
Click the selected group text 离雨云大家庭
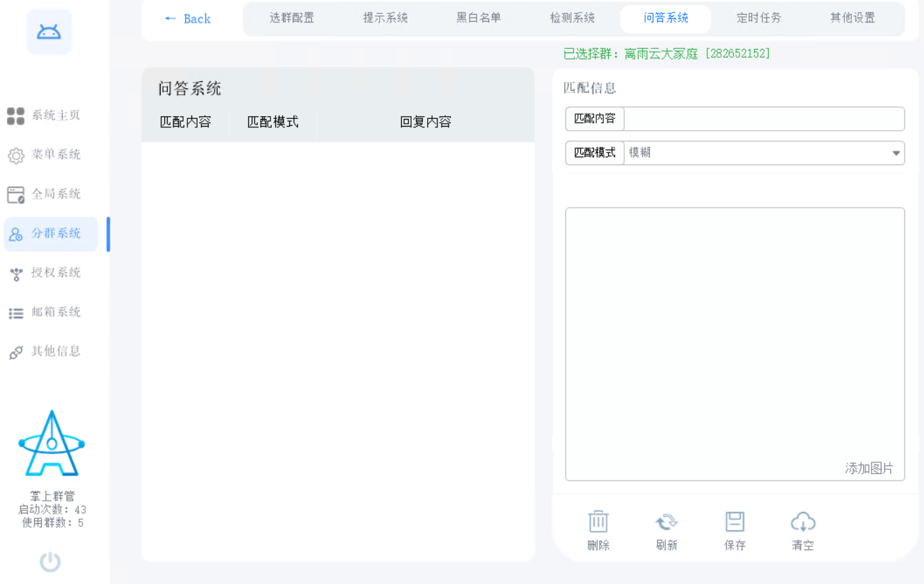[661, 54]
